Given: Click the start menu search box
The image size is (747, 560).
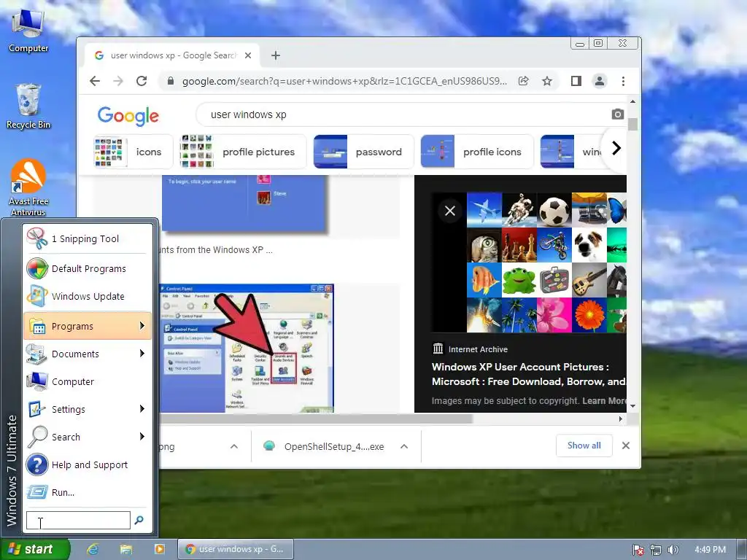Looking at the screenshot, I should tap(78, 520).
